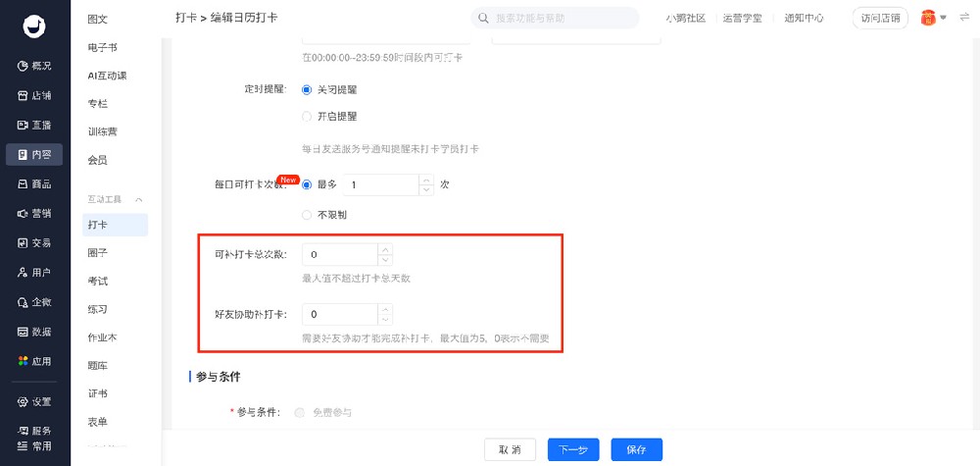Click the search magnifier icon
Screen dimensions: 980x466
483,18
